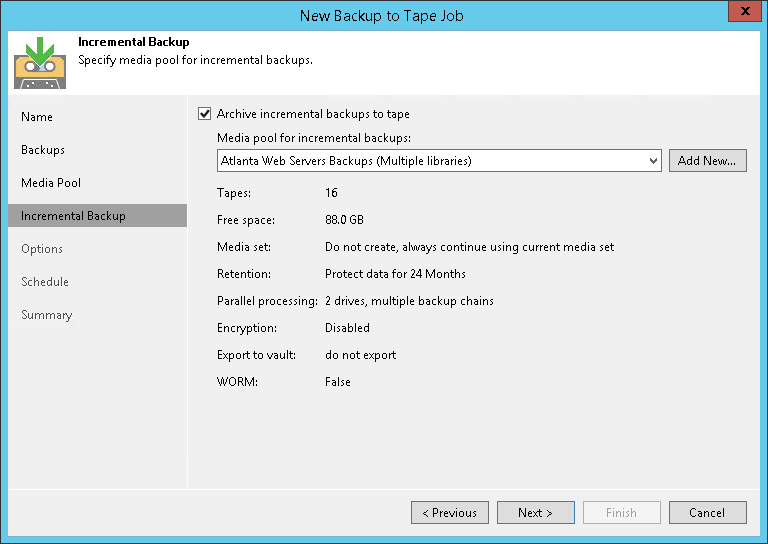Viewport: 768px width, 544px height.
Task: Go to the Summary step
Action: 47,315
